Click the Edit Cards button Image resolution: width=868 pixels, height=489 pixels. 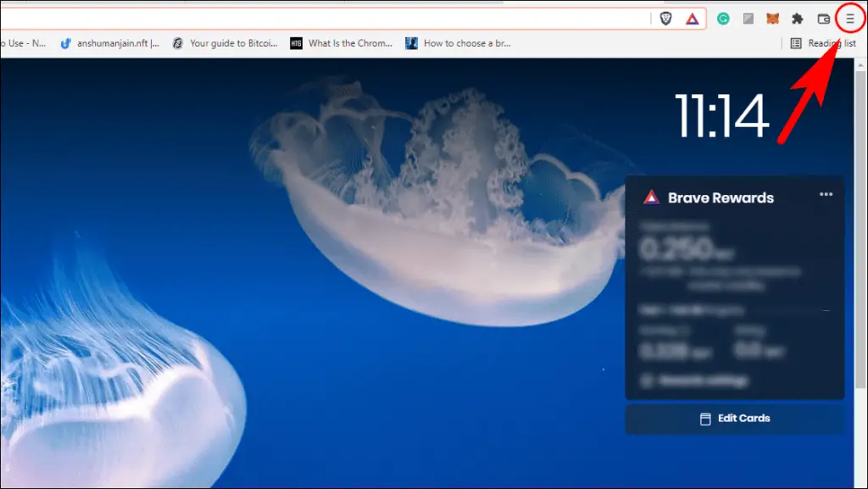(x=735, y=419)
